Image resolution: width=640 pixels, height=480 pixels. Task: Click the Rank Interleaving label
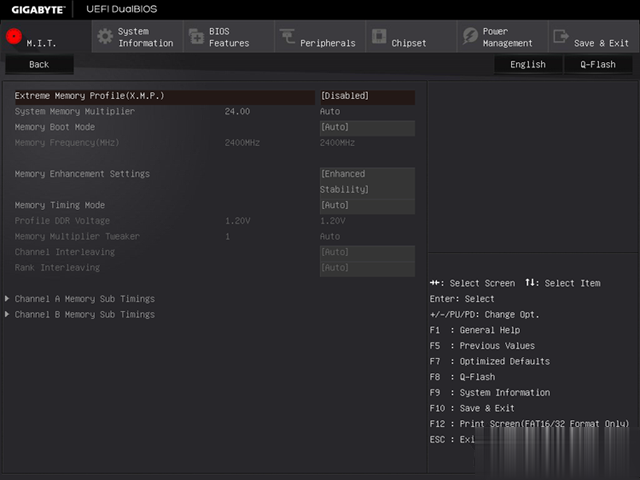click(57, 268)
